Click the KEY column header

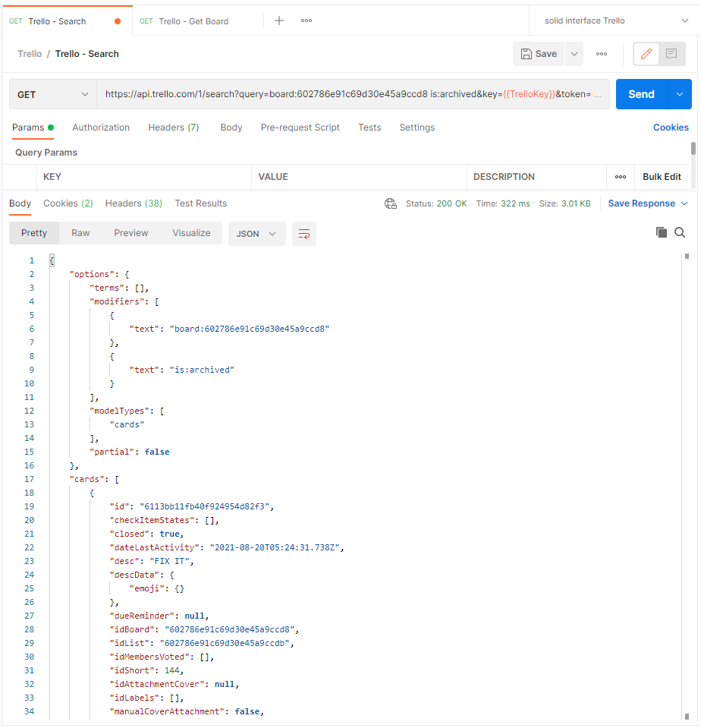click(52, 177)
